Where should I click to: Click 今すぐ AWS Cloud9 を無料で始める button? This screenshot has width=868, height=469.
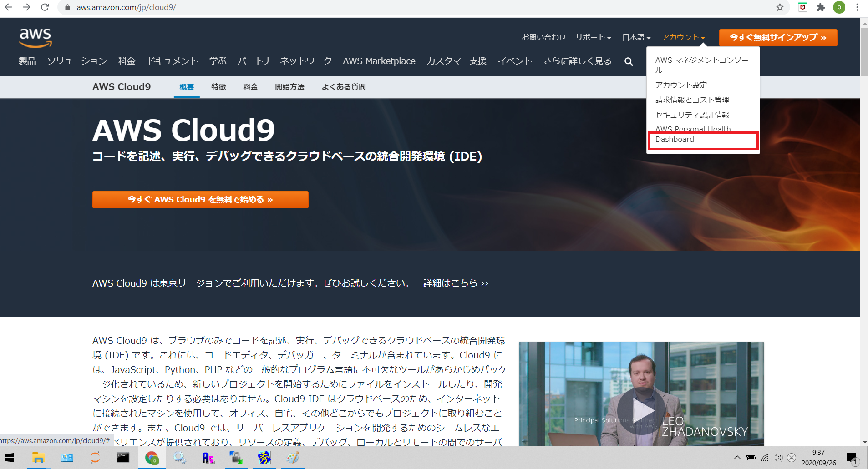pyautogui.click(x=200, y=200)
